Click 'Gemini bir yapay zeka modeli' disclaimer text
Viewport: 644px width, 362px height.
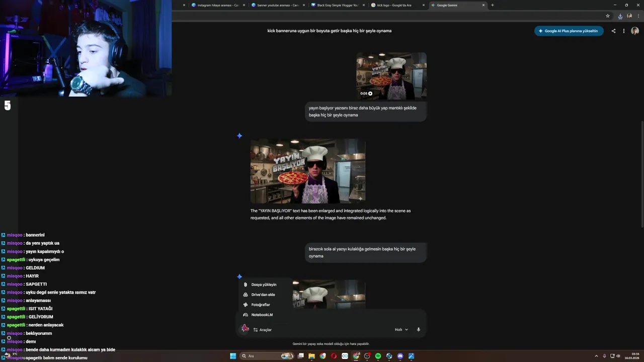click(x=331, y=344)
